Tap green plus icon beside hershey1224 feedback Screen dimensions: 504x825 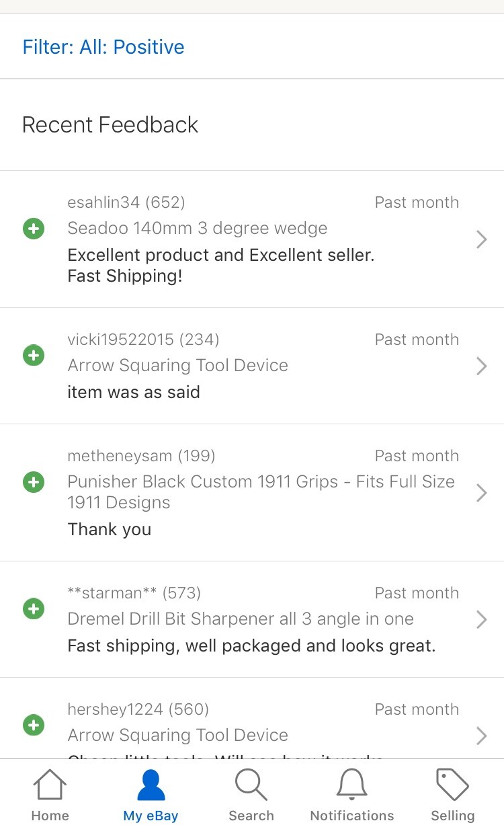(x=34, y=725)
